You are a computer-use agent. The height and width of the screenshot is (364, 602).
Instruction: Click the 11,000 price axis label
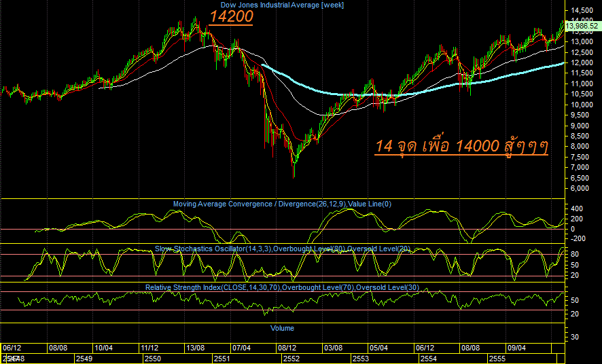point(582,84)
